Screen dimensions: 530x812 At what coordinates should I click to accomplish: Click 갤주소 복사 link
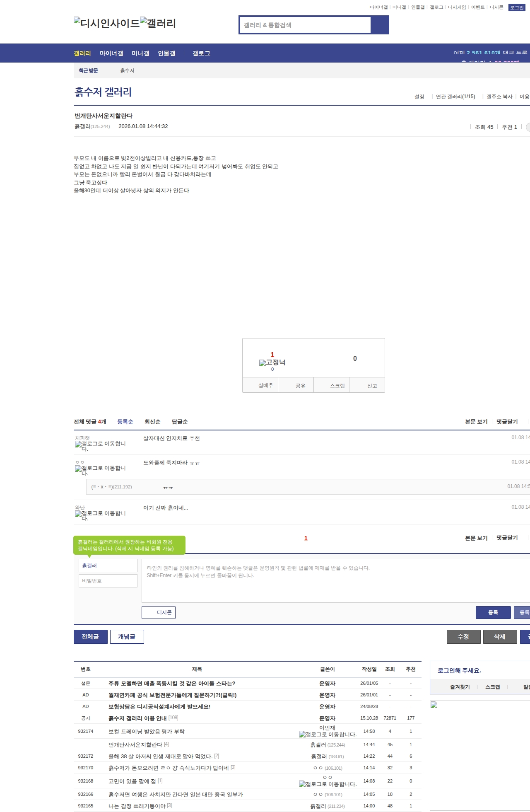point(499,97)
